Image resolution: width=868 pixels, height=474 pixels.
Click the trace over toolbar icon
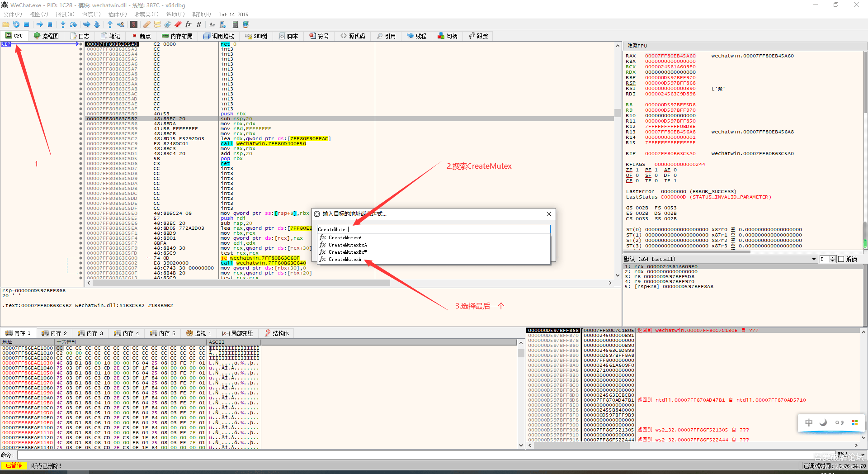[97, 24]
